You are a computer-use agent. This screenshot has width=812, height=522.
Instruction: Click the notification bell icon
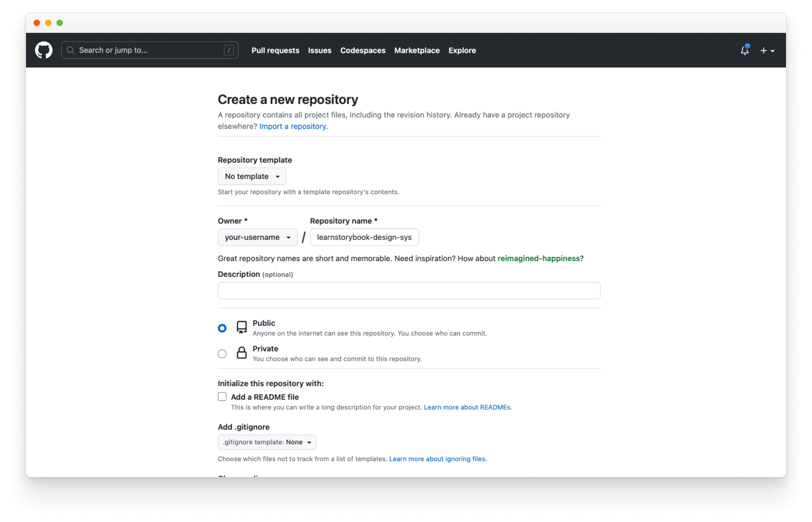point(744,50)
